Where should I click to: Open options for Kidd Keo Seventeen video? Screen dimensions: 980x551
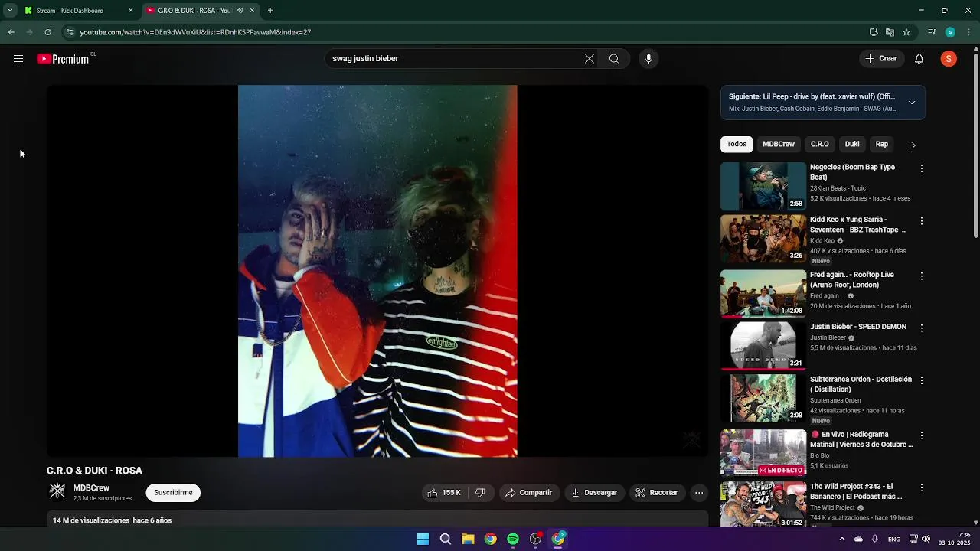922,221
